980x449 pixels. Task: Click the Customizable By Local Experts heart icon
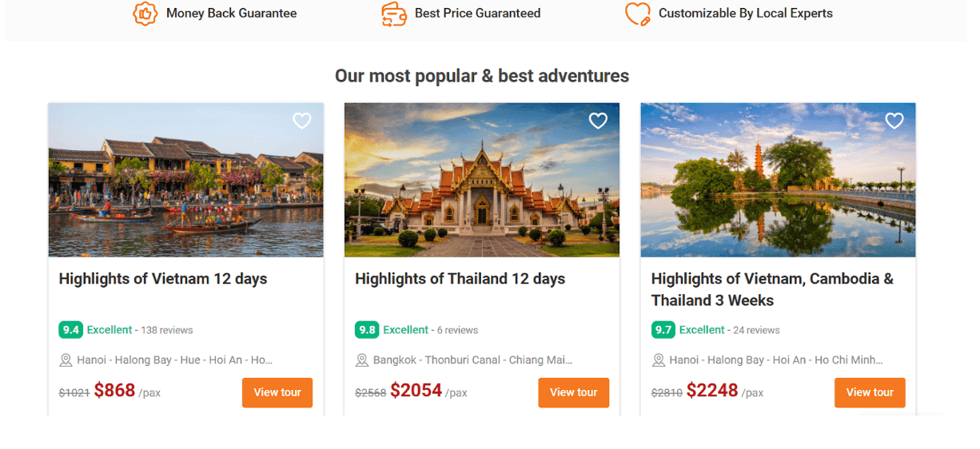coord(637,14)
